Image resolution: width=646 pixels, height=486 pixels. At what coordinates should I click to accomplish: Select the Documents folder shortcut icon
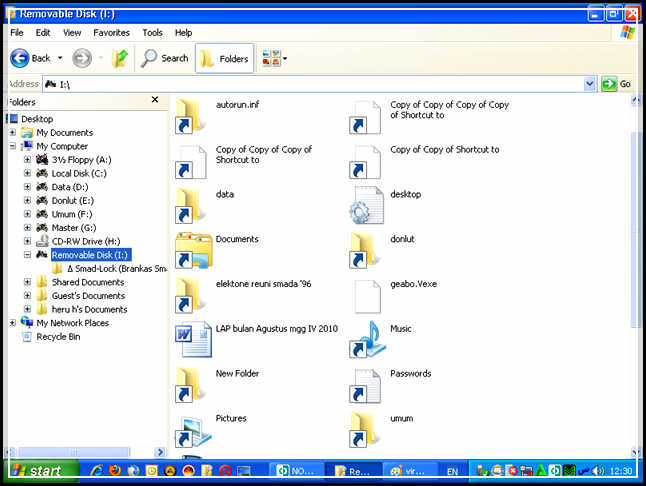[x=194, y=250]
